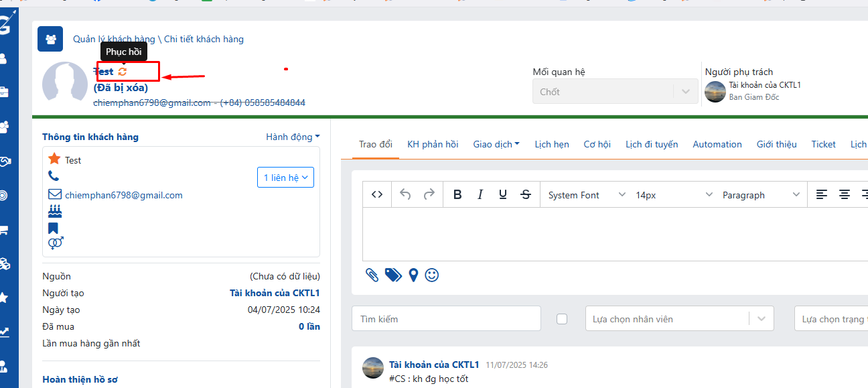This screenshot has height=388, width=868.
Task: Open the Hành động actions dropdown
Action: pos(293,137)
